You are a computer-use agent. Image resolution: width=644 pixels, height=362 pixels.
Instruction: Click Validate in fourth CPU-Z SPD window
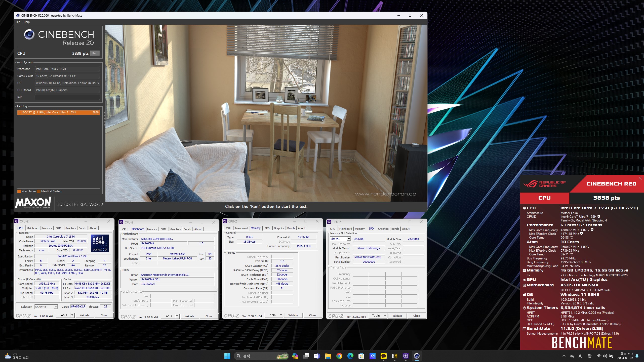pos(397,315)
